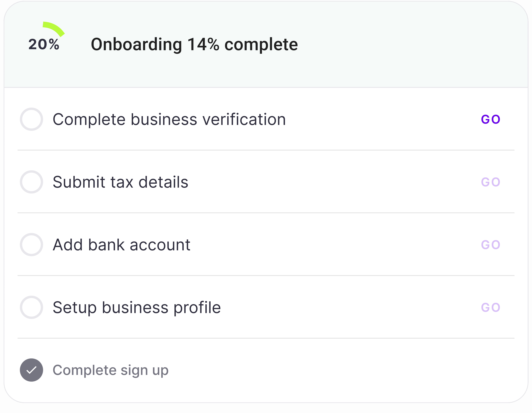Screen dimensions: 532x413
Task: Tick the Setup business profile circle
Action: pos(31,307)
